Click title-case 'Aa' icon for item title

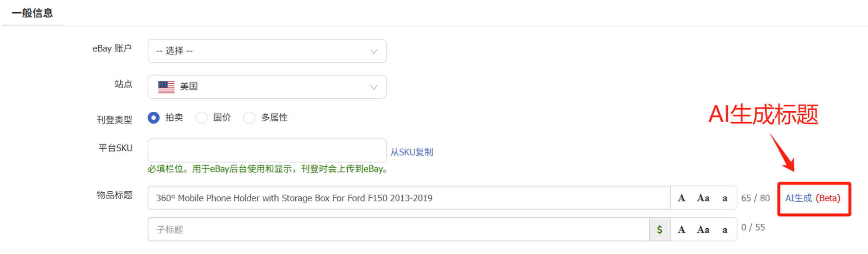(x=703, y=198)
